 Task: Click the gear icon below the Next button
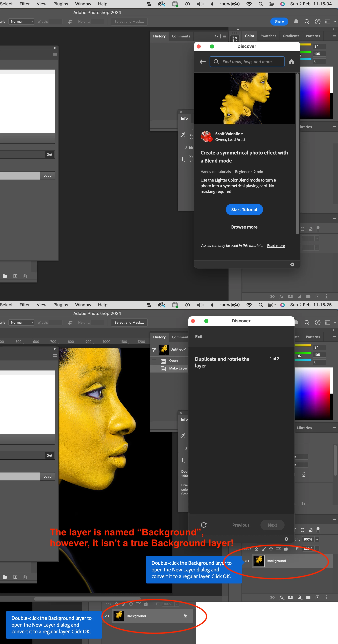coord(287,539)
